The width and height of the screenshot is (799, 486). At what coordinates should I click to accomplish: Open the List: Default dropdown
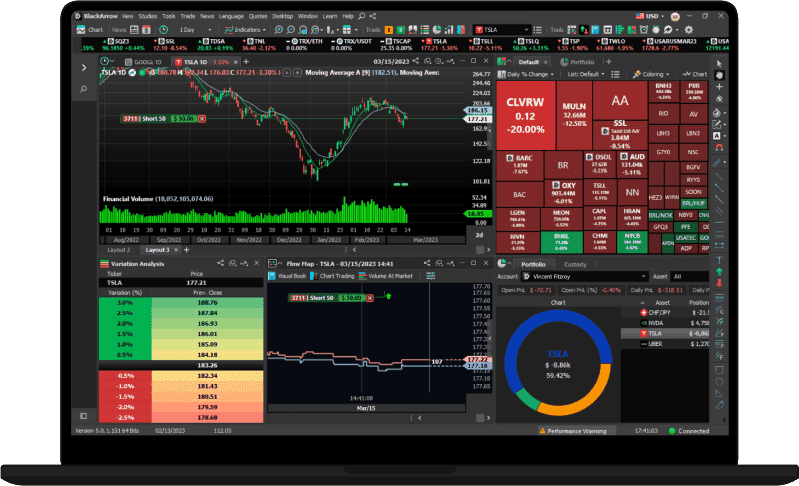tap(586, 74)
